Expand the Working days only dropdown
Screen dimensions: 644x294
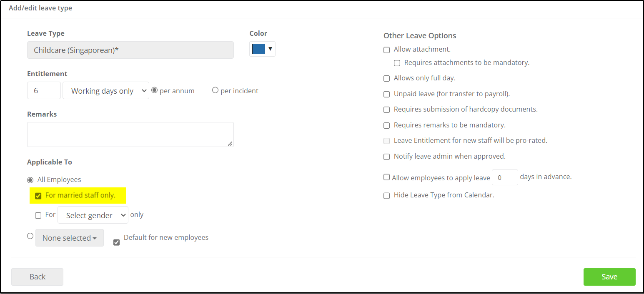[105, 90]
